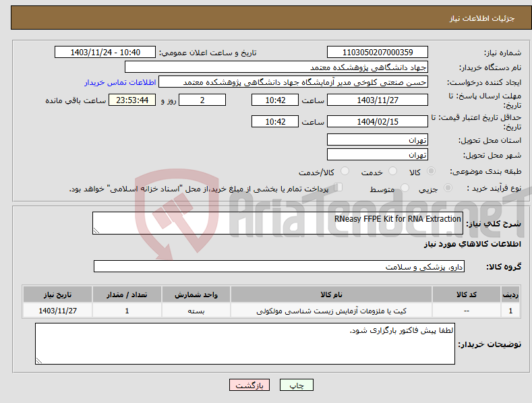Click the unit cell بسته
The height and width of the screenshot is (403, 532).
[196, 311]
